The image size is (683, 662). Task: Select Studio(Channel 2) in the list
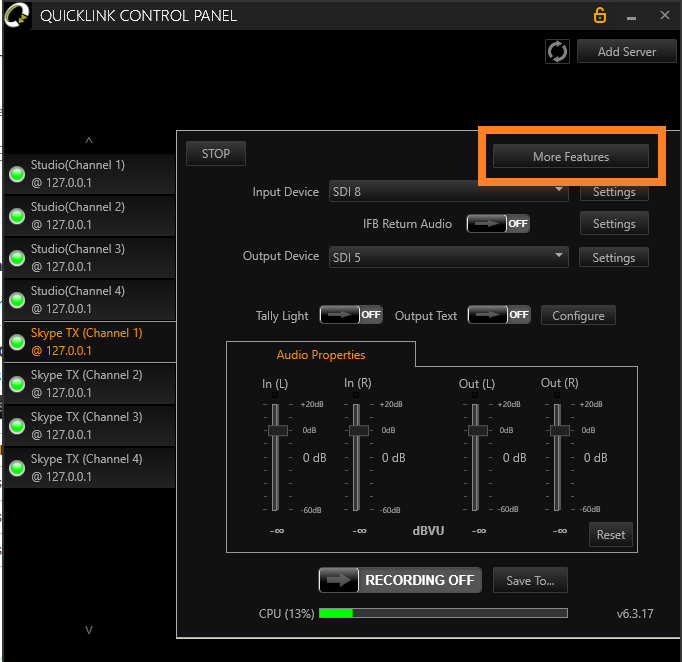(89, 216)
